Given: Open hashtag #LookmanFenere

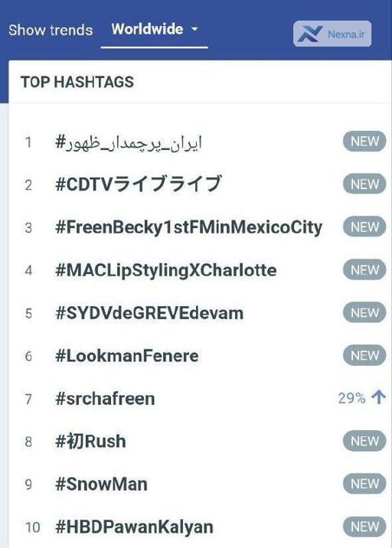Looking at the screenshot, I should 127,356.
